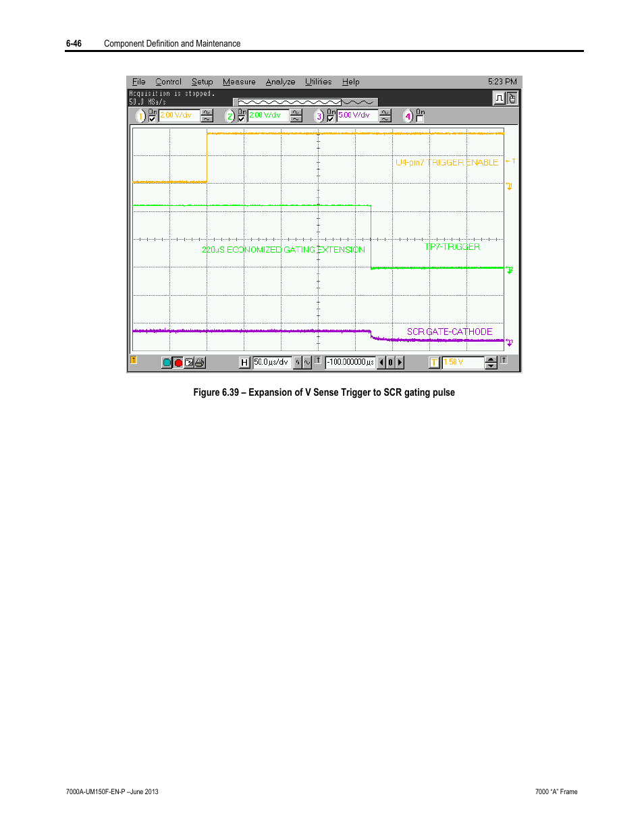644x834 pixels.
Task: Enable channel 4 On checkbox
Action: 420,119
